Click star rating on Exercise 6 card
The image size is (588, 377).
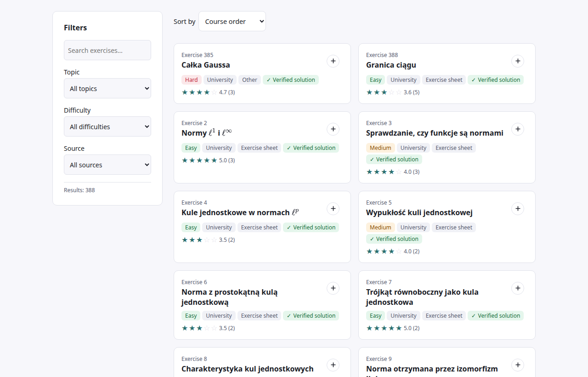pyautogui.click(x=199, y=328)
